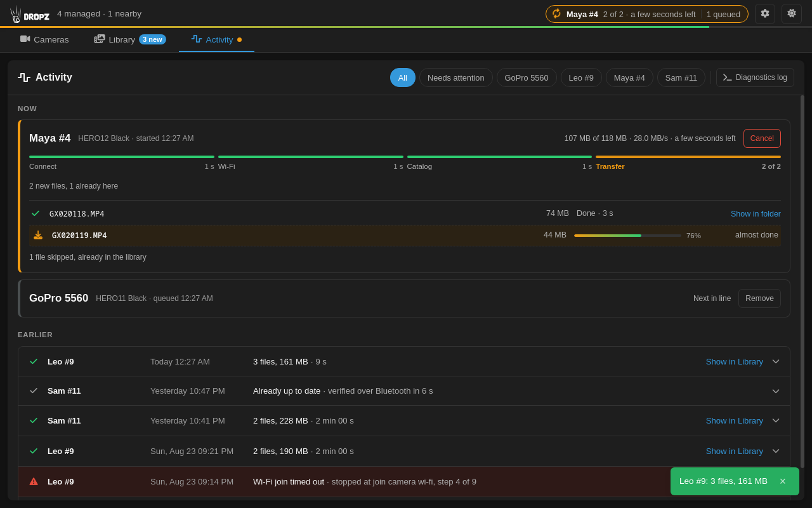Expand Leo #9 Aug 23 09:21 PM entry

pos(776,451)
